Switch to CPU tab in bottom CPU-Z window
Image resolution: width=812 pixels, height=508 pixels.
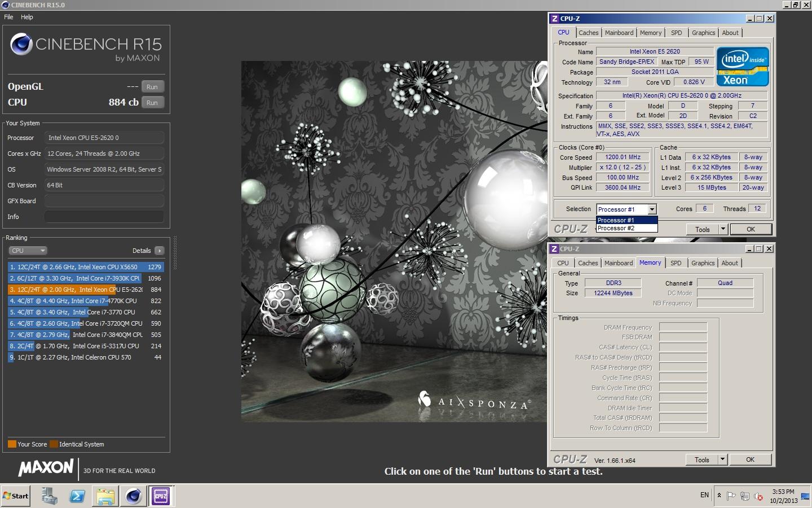[x=563, y=263]
